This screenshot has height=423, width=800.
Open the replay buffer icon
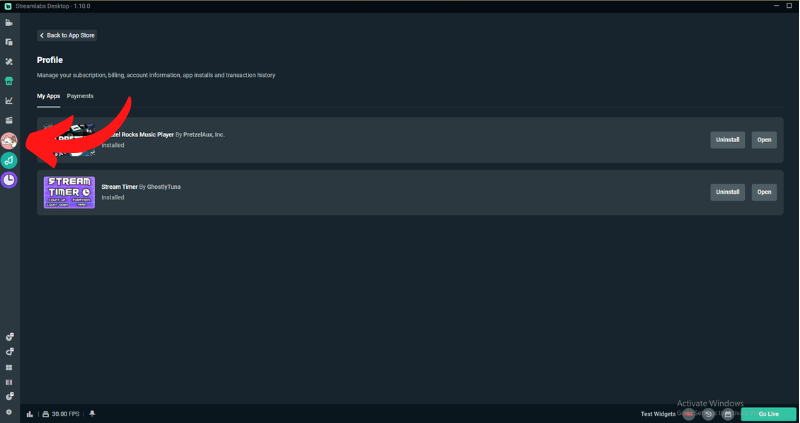pos(711,413)
